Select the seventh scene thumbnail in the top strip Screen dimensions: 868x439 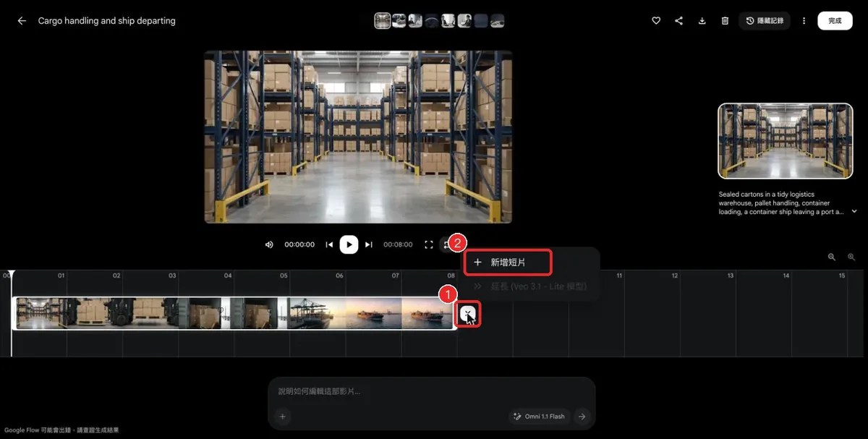pyautogui.click(x=481, y=21)
